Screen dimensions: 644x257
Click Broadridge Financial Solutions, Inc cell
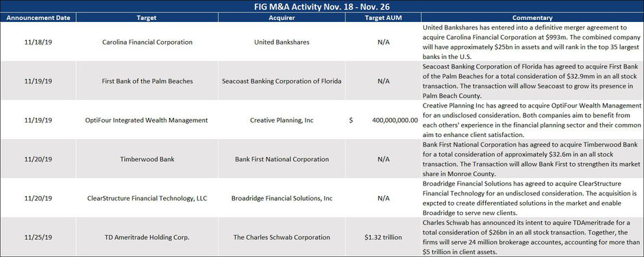tap(282, 198)
